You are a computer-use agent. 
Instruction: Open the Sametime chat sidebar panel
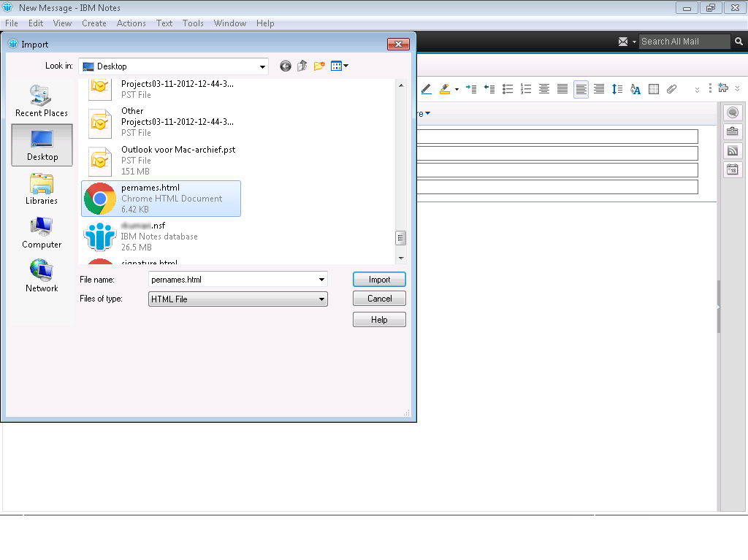point(733,112)
